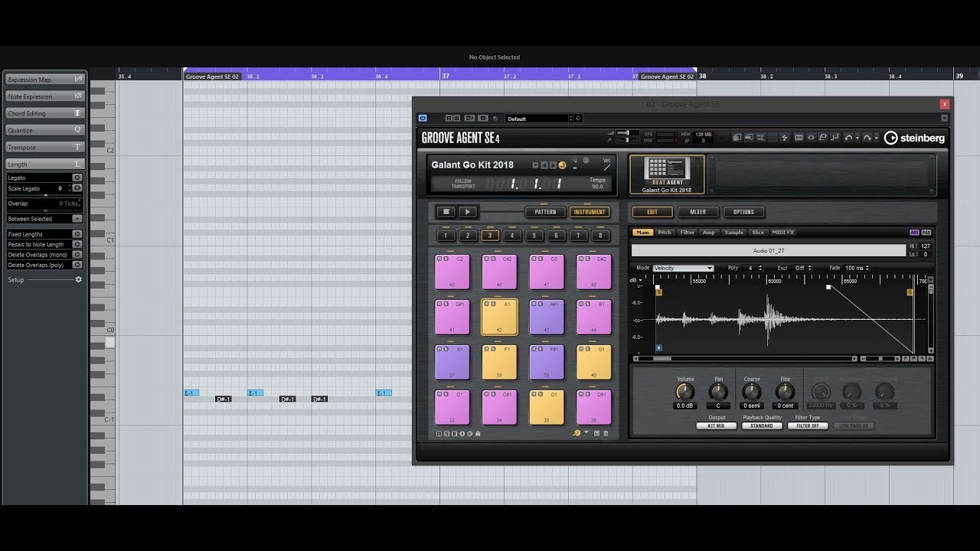Screen dimensions: 980x551
Task: Switch pads to INSTRUMENT mode
Action: pos(590,212)
